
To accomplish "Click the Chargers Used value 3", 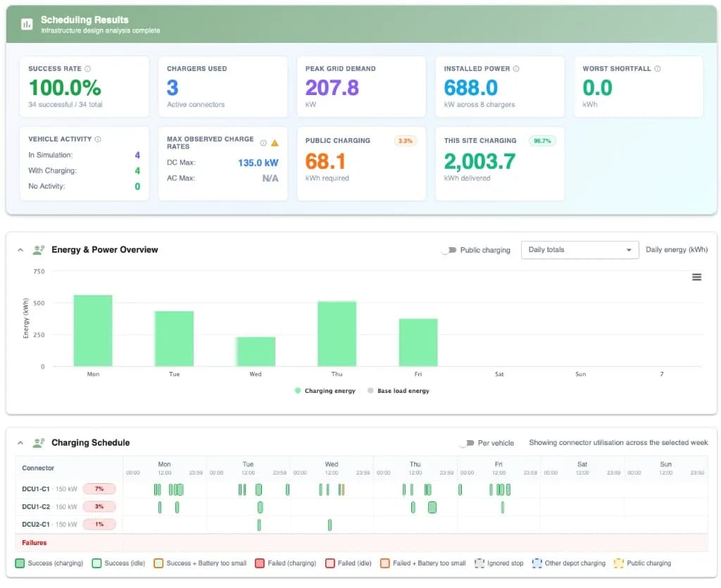I will [x=173, y=88].
